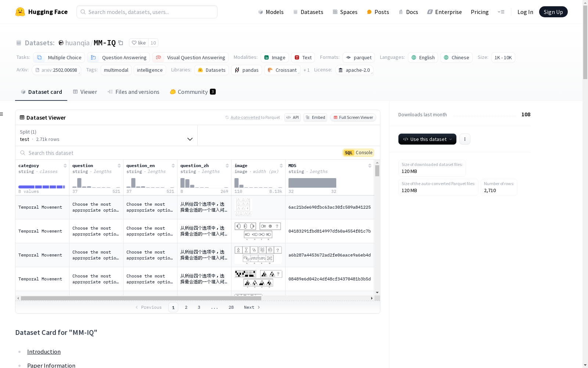Sort the category column with its sort icon
The height and width of the screenshot is (368, 588).
coord(65,166)
